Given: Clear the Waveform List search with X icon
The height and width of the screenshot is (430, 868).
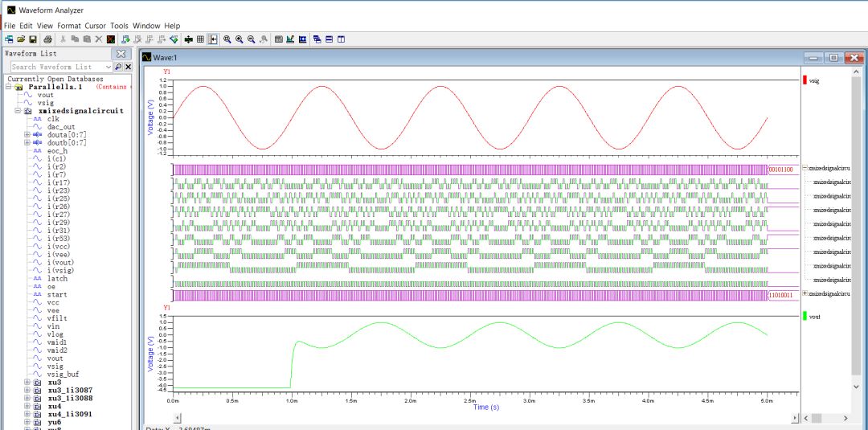Looking at the screenshot, I should (129, 67).
